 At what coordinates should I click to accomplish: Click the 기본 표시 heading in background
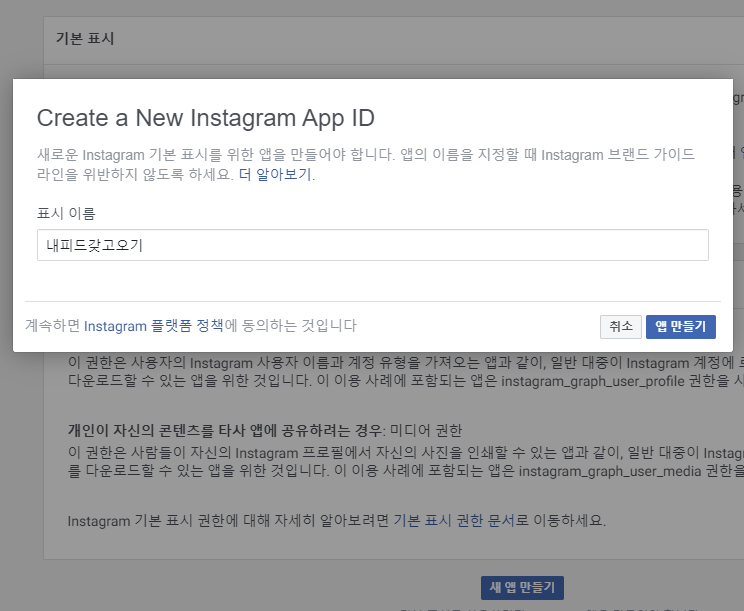click(x=85, y=38)
